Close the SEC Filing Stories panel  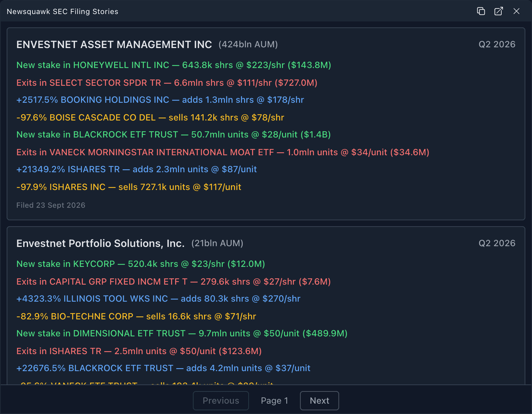(x=516, y=11)
